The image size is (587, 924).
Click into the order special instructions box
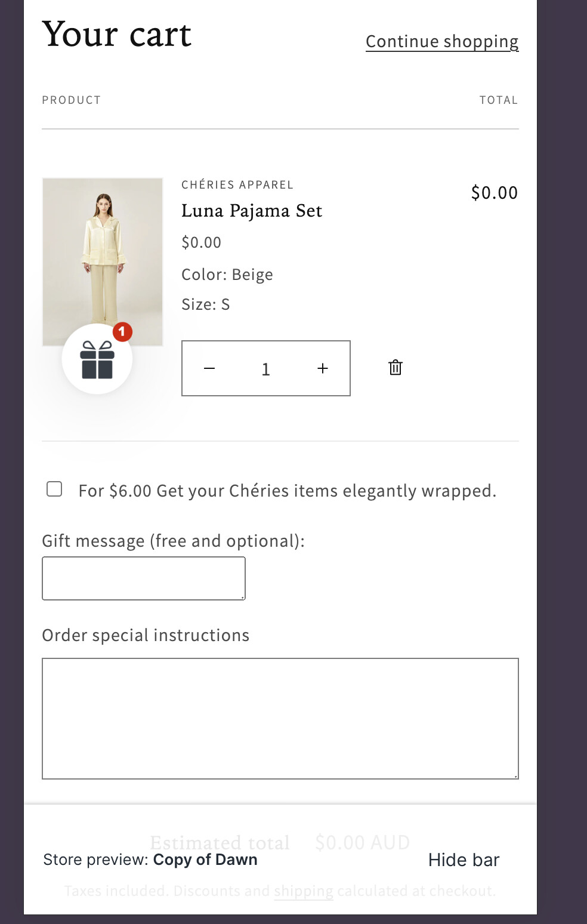pyautogui.click(x=280, y=718)
